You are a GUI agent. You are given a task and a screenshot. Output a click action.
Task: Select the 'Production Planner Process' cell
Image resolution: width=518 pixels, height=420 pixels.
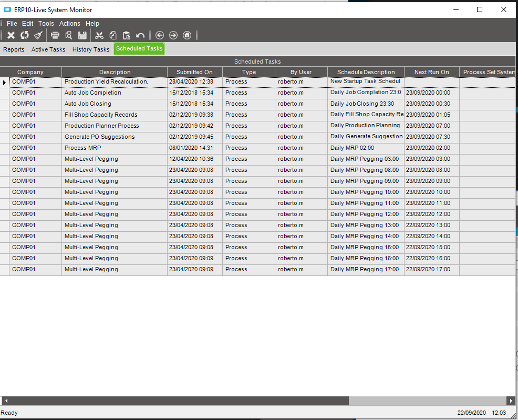[115, 126]
